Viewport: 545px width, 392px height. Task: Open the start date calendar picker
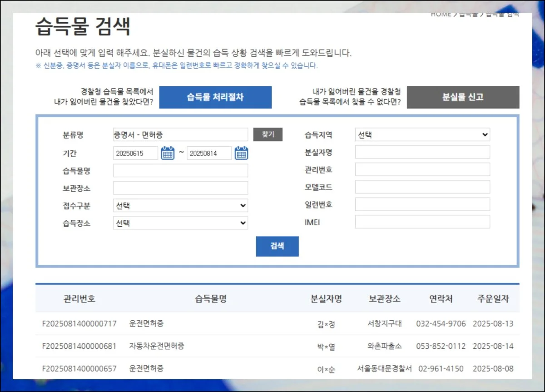click(168, 153)
